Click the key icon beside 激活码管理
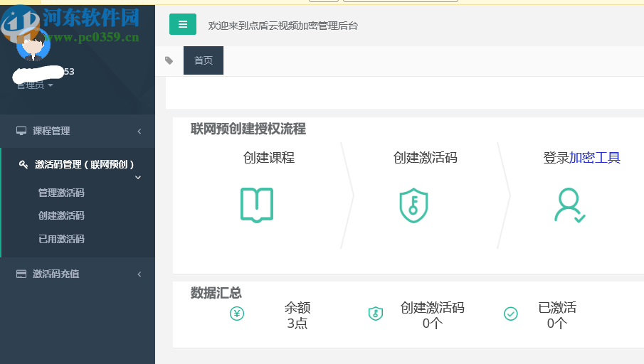 23,164
